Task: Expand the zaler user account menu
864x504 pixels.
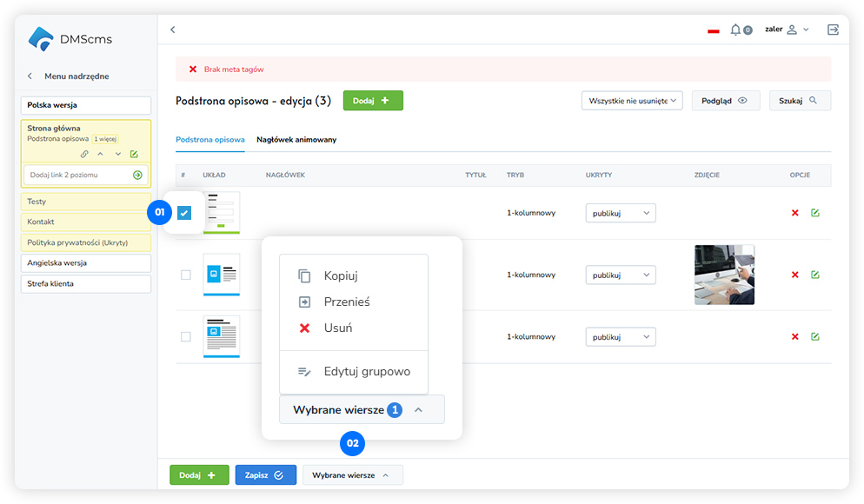Action: (x=787, y=30)
